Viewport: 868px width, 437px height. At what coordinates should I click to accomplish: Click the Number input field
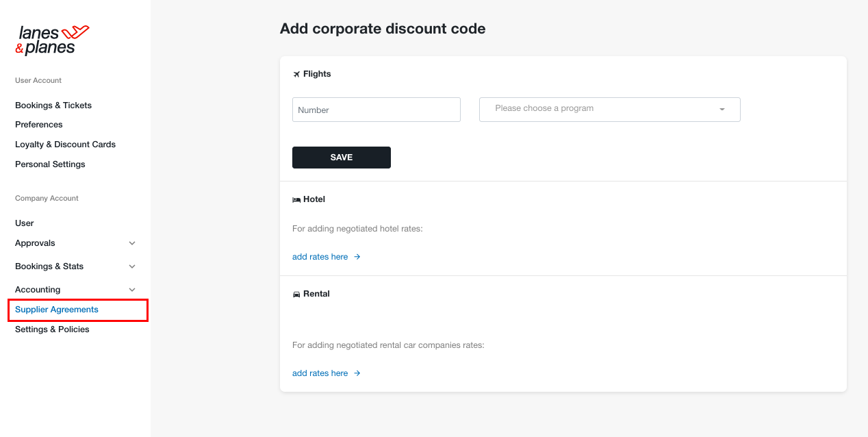click(x=376, y=110)
